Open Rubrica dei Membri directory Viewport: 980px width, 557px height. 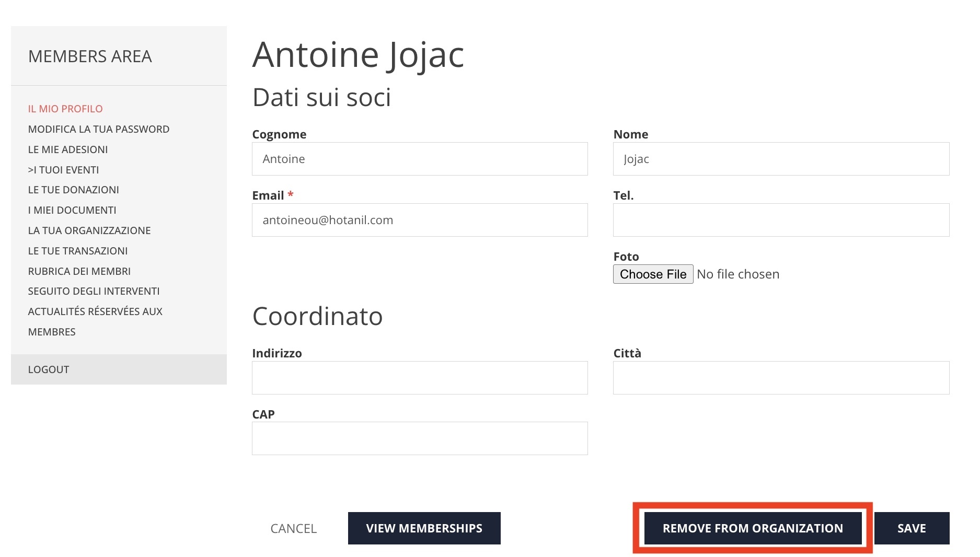[79, 271]
